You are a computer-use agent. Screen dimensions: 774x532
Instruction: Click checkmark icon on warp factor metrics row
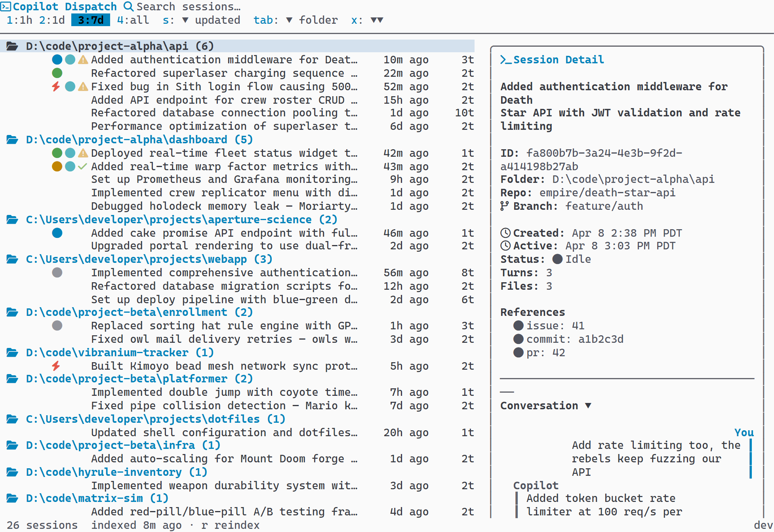(82, 167)
